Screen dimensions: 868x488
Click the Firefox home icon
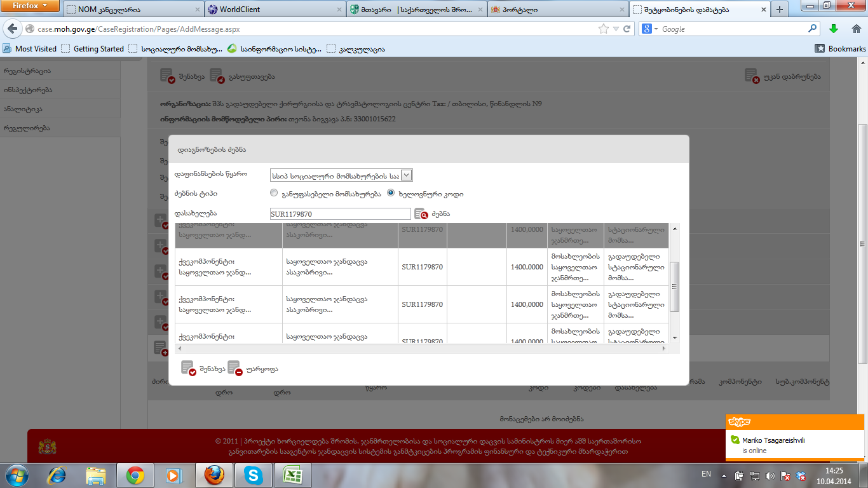856,29
